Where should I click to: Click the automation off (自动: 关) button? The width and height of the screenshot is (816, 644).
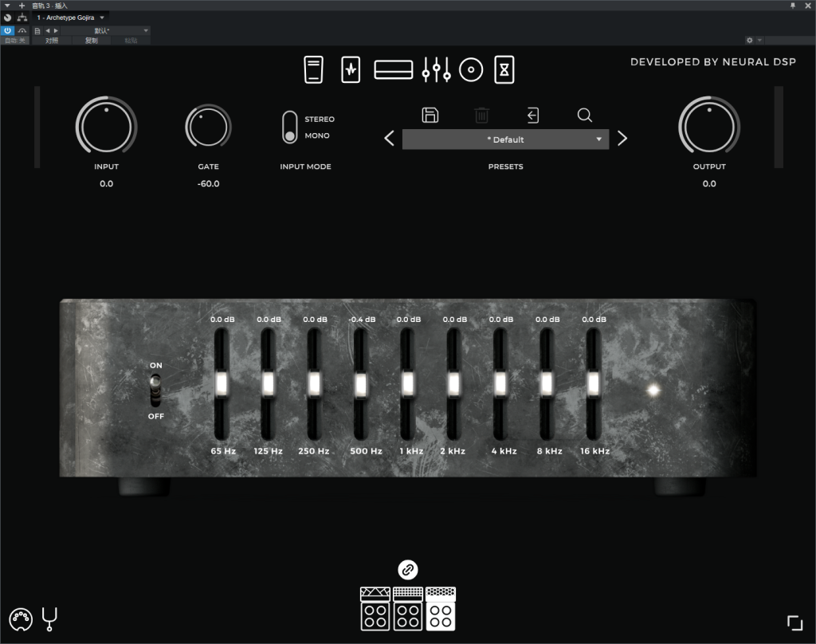click(x=15, y=40)
